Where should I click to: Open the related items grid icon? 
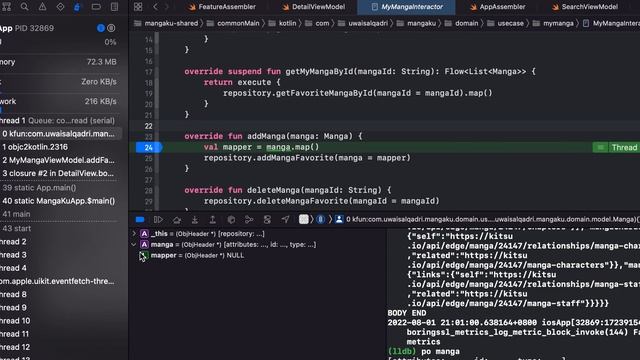pyautogui.click(x=138, y=7)
